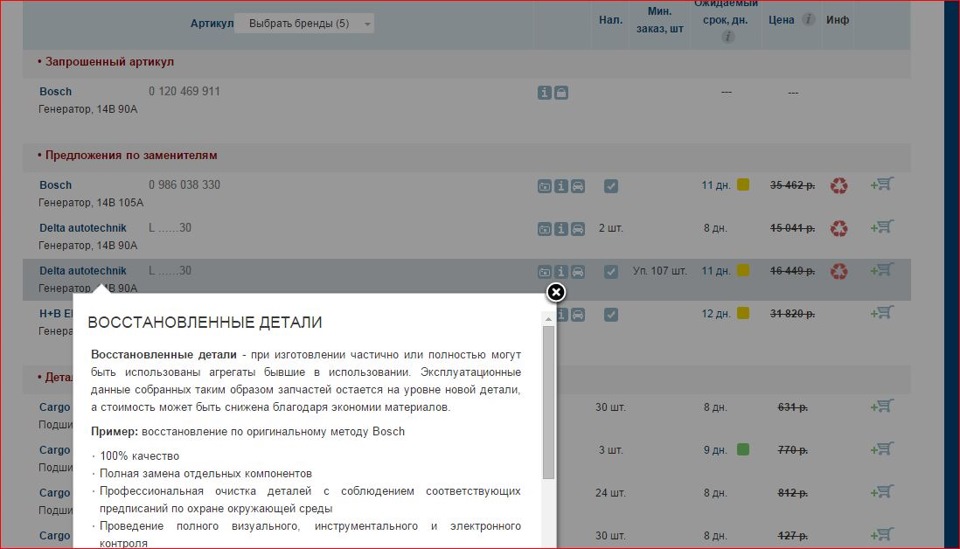
Task: Click the Уп. 107 шт. cell
Action: (x=659, y=271)
